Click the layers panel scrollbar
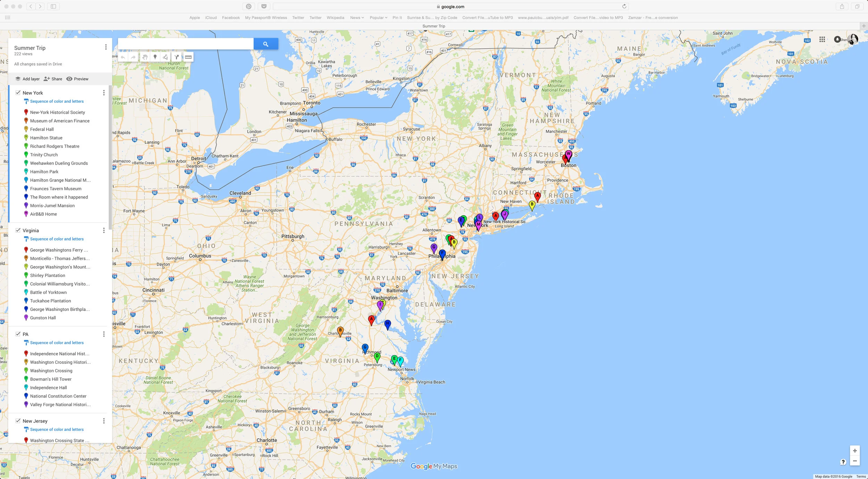The height and width of the screenshot is (479, 868). point(110,157)
